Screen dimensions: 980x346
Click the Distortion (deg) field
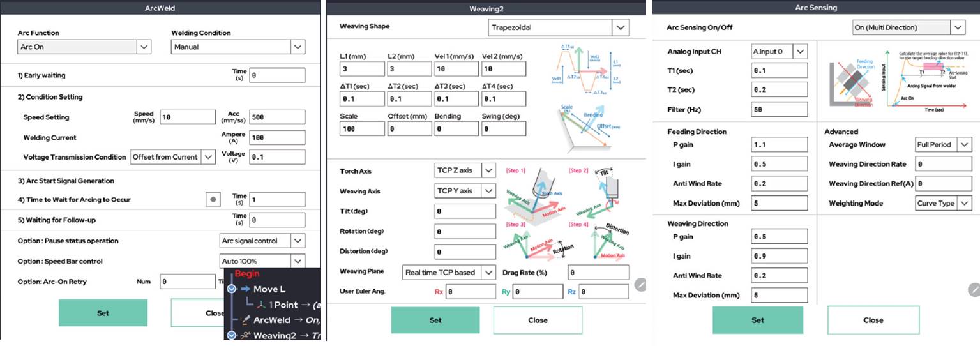click(465, 252)
